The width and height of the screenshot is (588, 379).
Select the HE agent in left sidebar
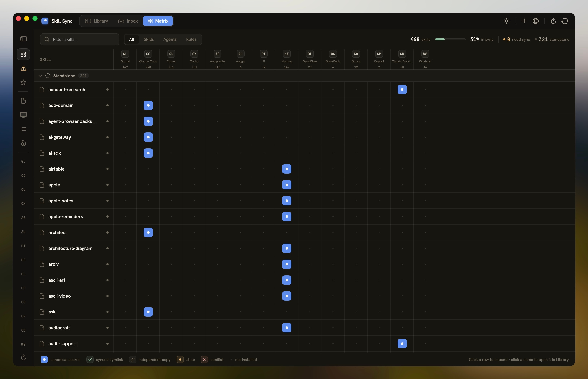pos(23,260)
